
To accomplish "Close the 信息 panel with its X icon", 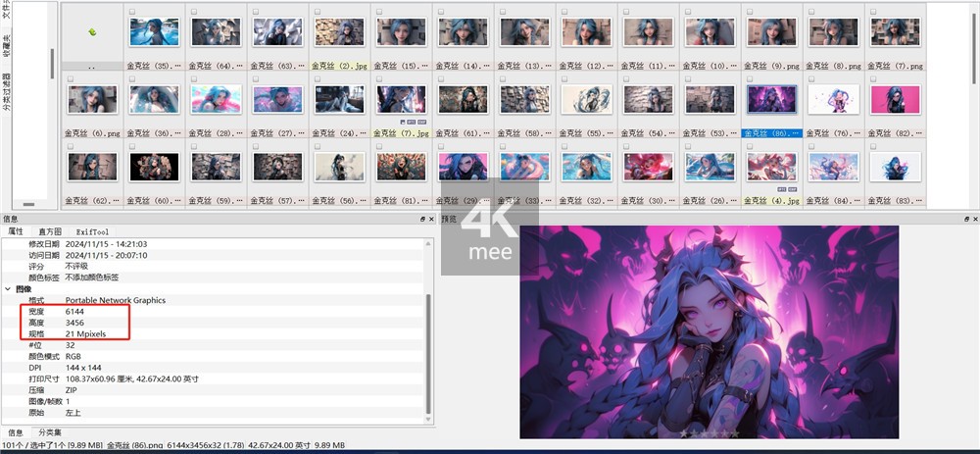I will 432,219.
